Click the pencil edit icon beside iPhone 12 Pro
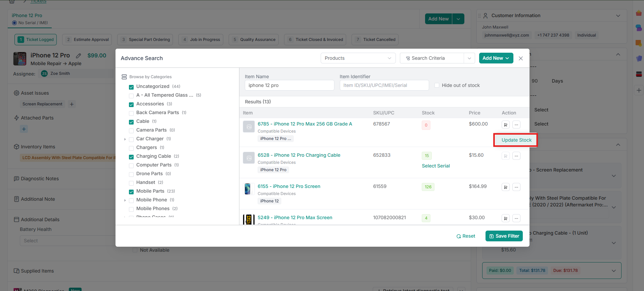Viewport: 644px width, 291px height. (79, 56)
